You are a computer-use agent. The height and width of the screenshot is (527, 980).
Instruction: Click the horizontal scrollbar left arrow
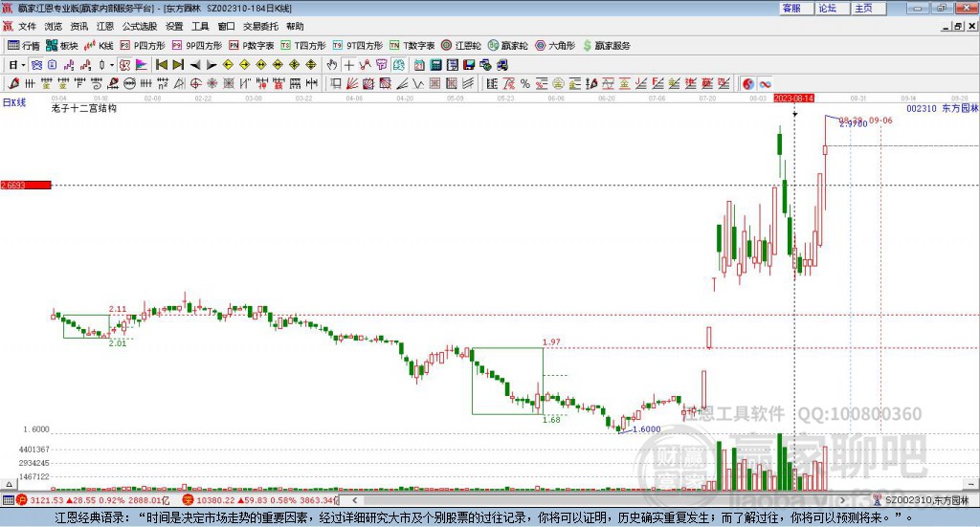354,500
